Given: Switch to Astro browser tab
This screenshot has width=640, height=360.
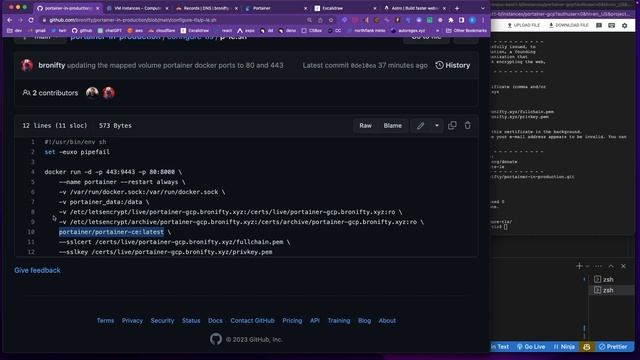Looking at the screenshot, I should pos(415,8).
